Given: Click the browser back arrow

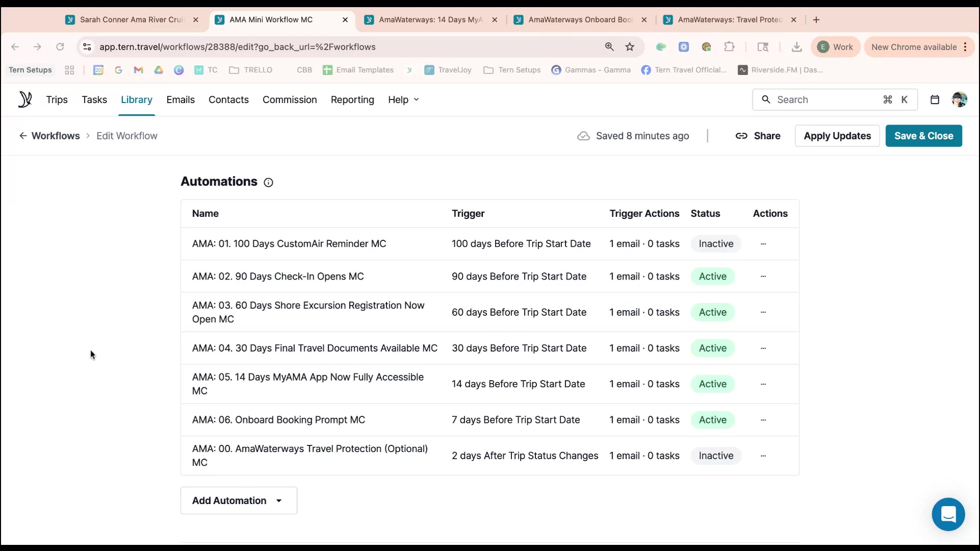Looking at the screenshot, I should [15, 47].
